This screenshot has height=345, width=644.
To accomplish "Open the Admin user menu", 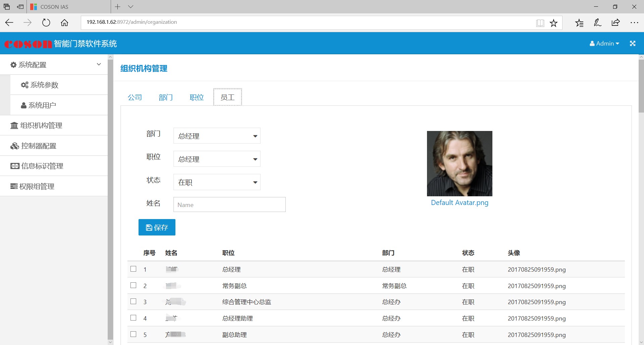I will (604, 44).
